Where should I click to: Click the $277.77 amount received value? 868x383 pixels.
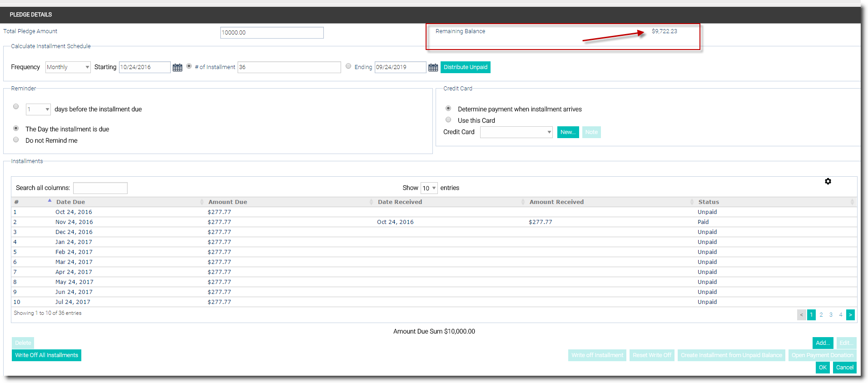pyautogui.click(x=541, y=222)
